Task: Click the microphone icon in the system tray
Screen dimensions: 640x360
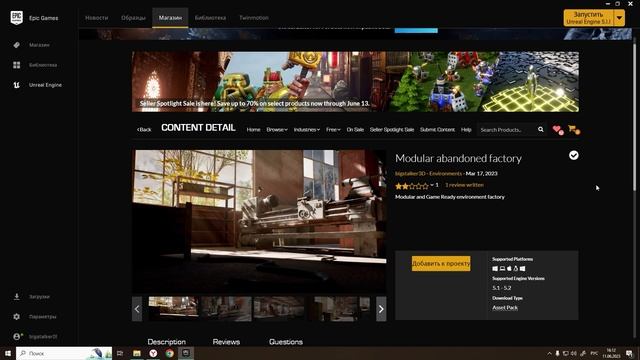Action: point(557,353)
